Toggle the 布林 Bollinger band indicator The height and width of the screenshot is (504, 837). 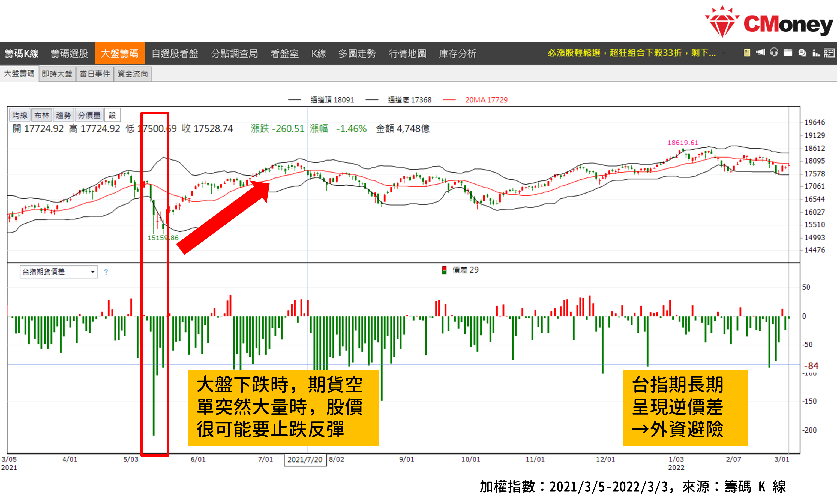(x=42, y=115)
